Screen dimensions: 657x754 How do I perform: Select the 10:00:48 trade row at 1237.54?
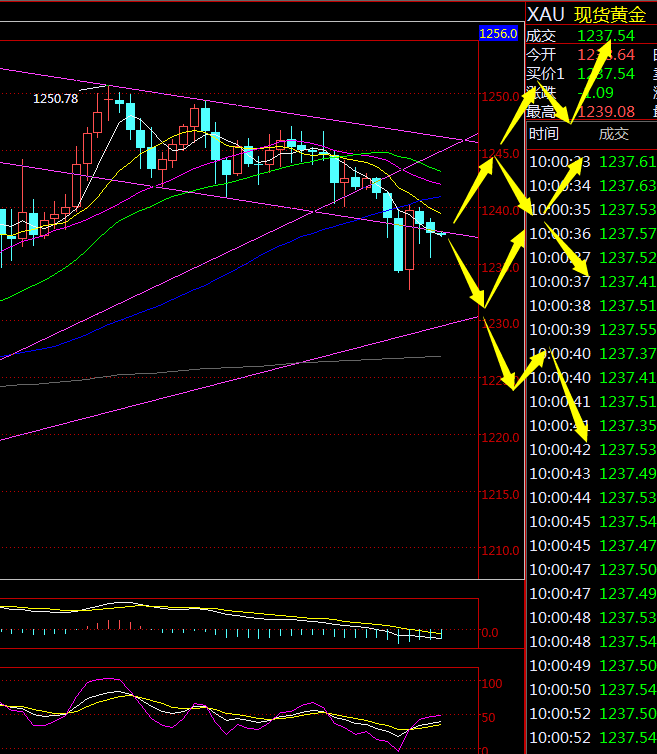coord(592,641)
